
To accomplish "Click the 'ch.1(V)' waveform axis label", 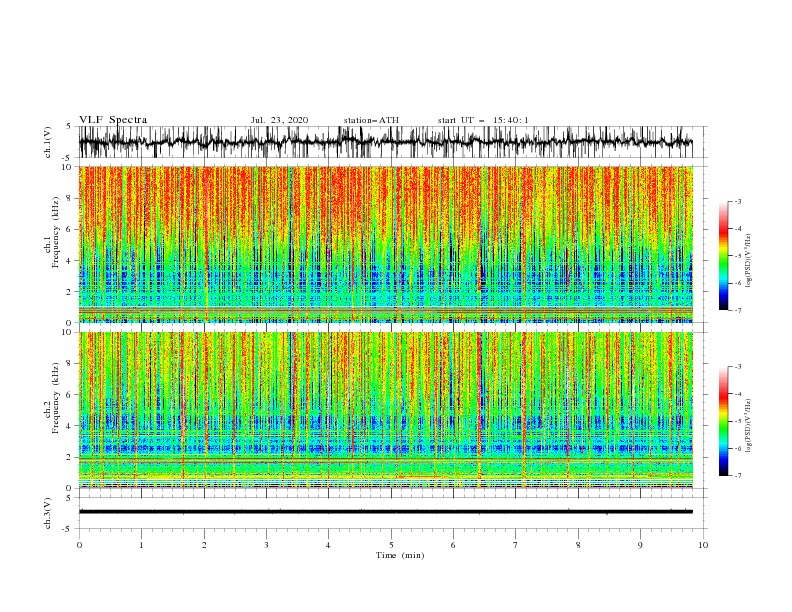I will click(x=48, y=142).
